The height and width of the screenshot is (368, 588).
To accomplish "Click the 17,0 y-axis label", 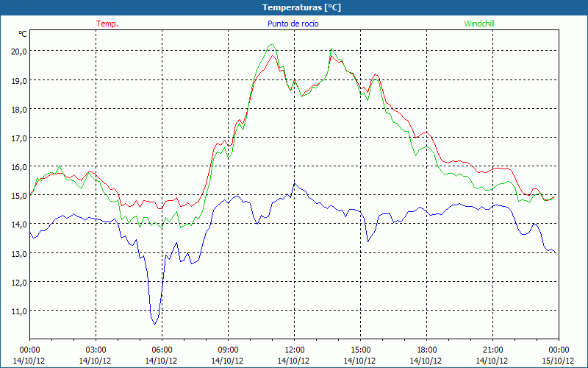I will coord(19,138).
